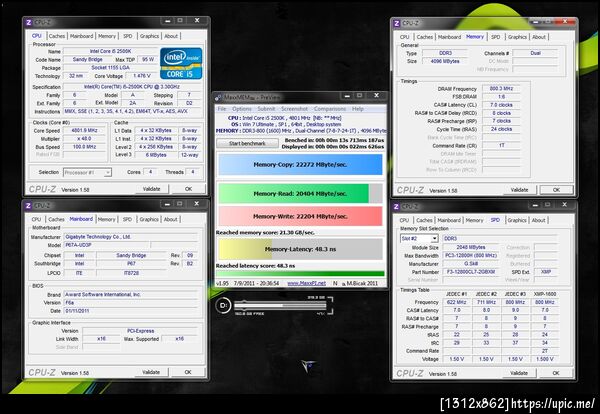Open the Submit menu in MaxxMEM
Viewport: 600px width, 414px height.
266,109
